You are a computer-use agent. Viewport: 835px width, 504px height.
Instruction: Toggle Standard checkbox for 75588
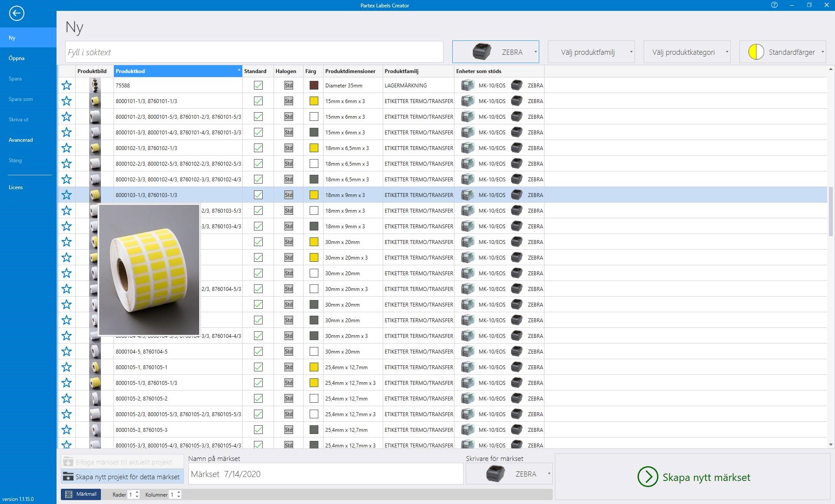pos(258,85)
